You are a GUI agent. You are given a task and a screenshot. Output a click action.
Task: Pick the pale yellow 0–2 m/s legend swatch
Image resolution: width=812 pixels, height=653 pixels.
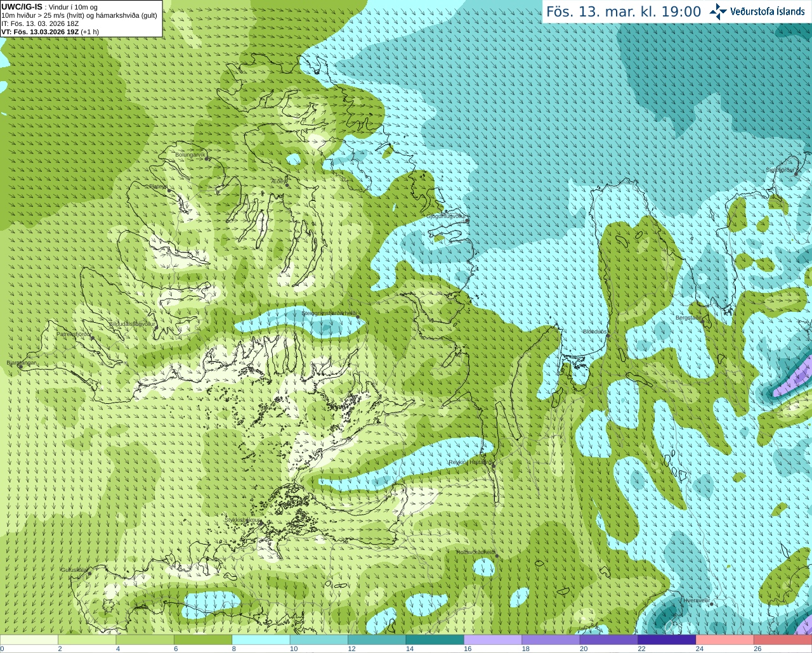point(29,640)
